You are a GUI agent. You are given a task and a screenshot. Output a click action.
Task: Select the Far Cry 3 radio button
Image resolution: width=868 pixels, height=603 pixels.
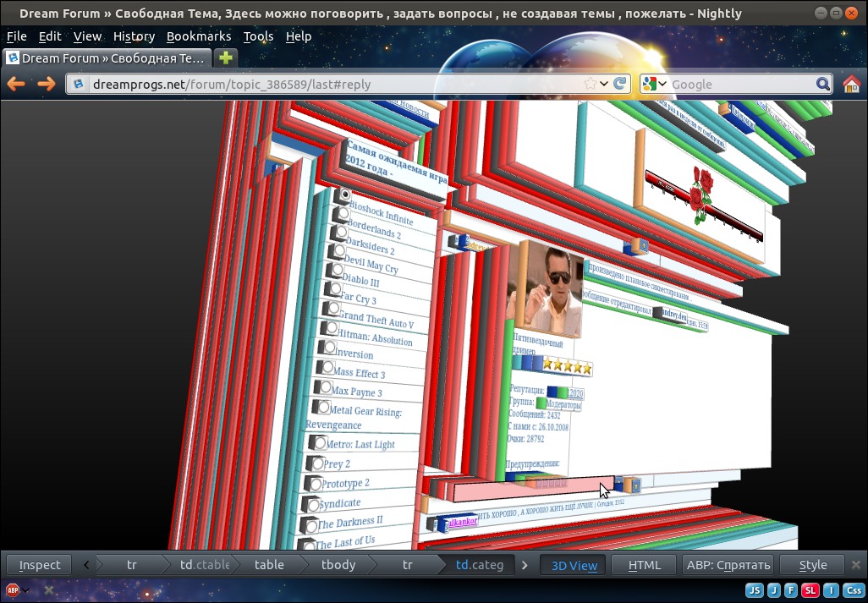[334, 288]
